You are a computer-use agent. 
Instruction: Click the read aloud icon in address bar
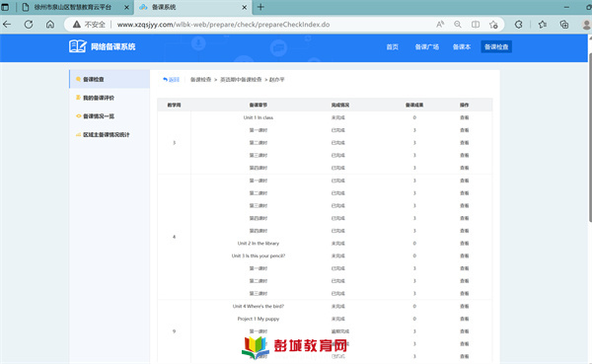[440, 25]
